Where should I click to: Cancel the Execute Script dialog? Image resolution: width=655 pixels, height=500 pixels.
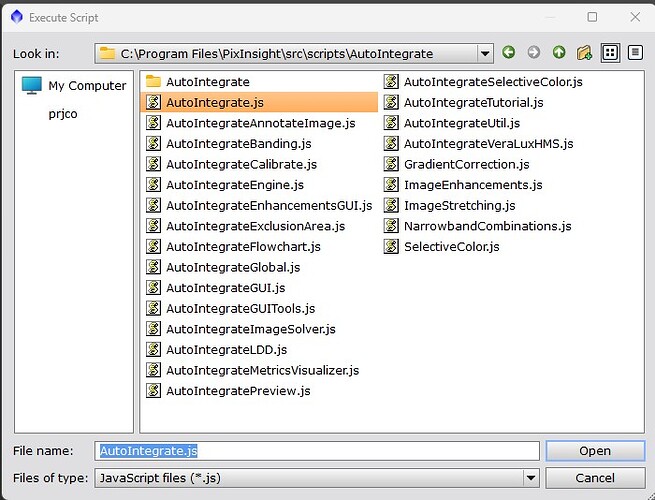(595, 478)
